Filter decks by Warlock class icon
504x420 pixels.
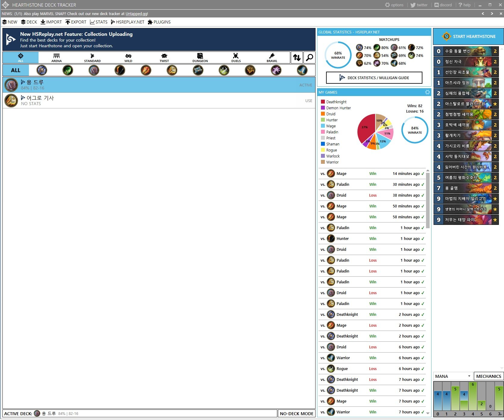click(x=276, y=70)
